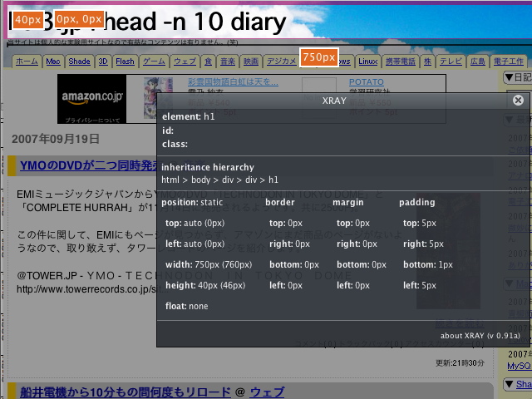
Task: Collapse the ▼日記 sidebar section
Action: tap(517, 77)
